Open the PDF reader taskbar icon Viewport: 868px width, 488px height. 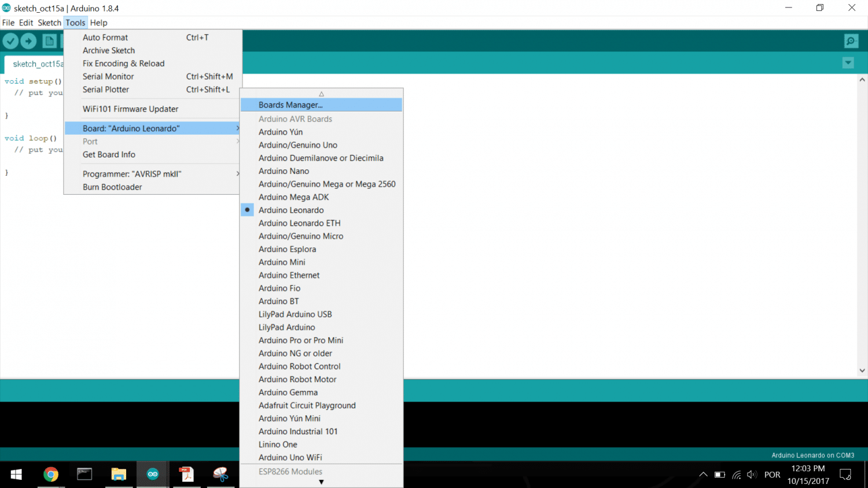[186, 475]
